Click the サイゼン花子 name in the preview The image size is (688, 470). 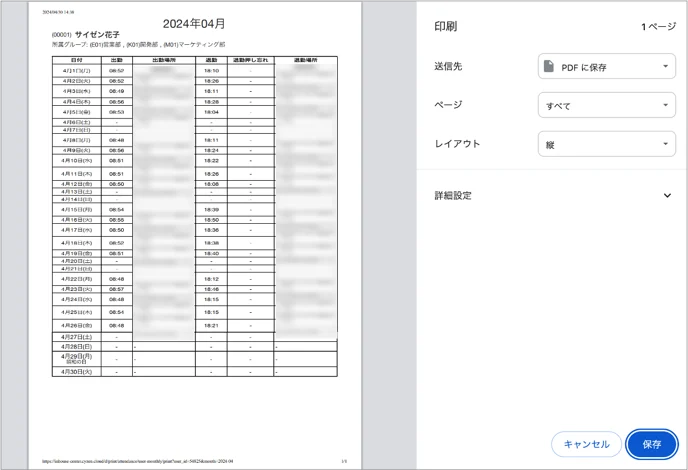click(x=97, y=34)
